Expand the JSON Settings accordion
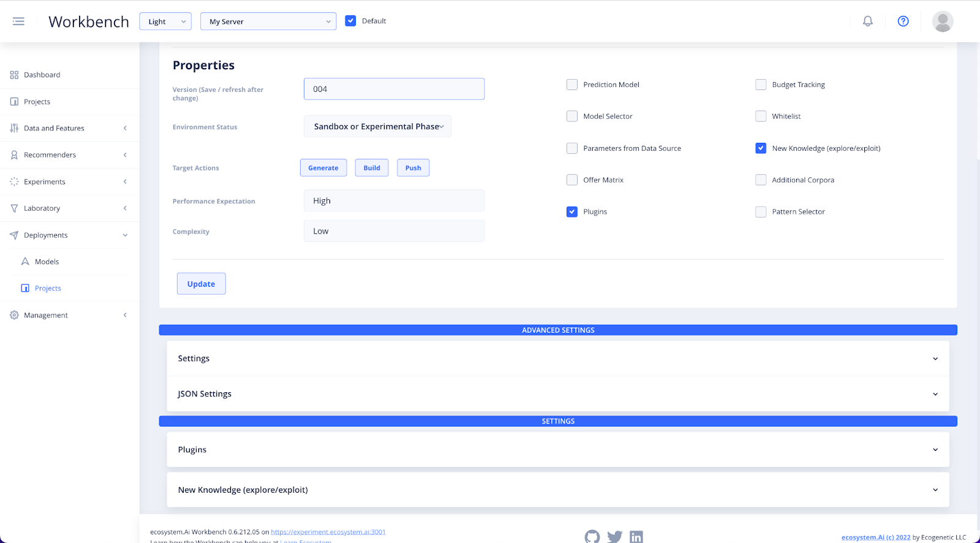Screen dimensions: 980x543 point(558,394)
